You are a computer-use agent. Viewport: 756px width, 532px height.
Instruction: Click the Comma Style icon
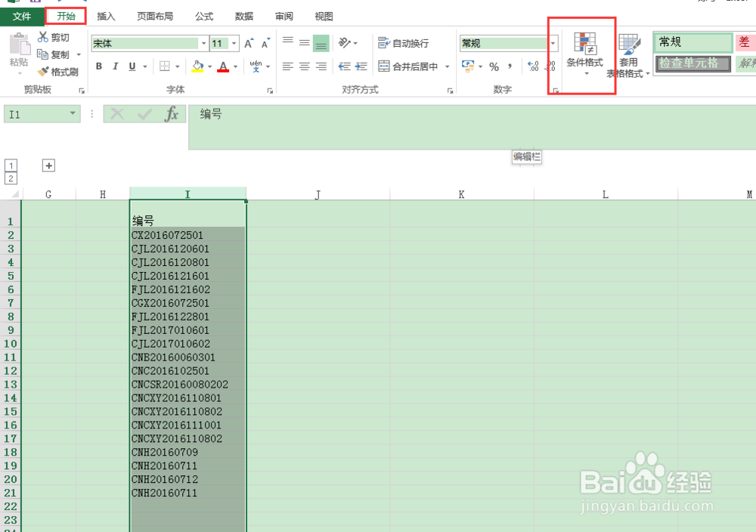[510, 66]
